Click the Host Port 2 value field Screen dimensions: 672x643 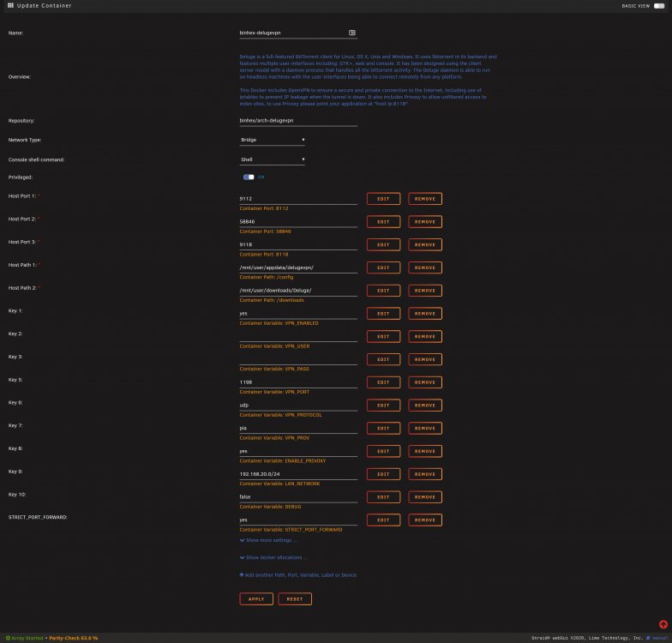298,221
